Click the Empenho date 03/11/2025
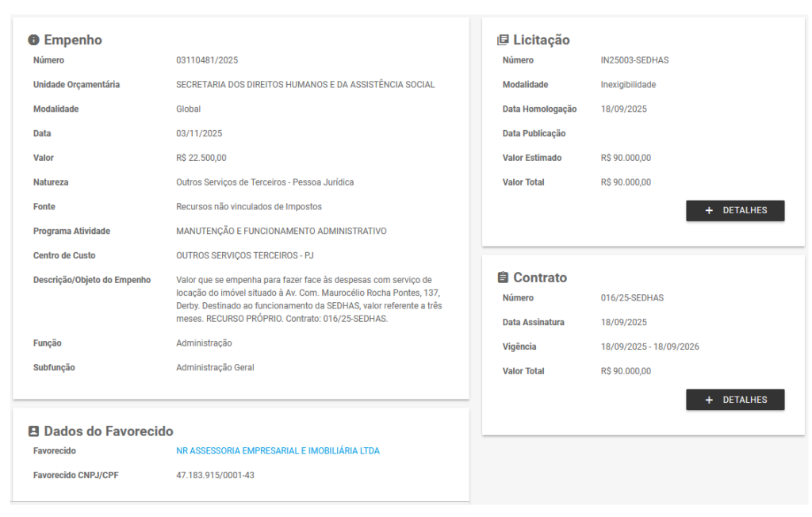The image size is (812, 517). [199, 133]
